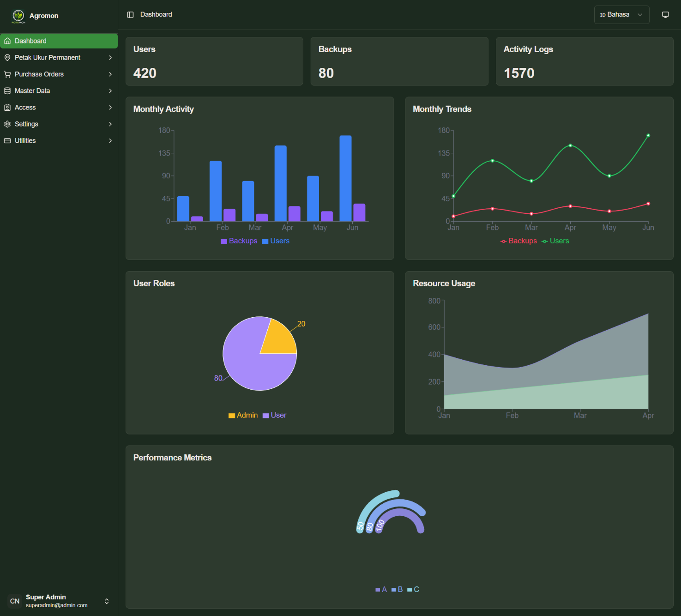The height and width of the screenshot is (616, 681).
Task: Toggle the sidebar panel icon
Action: [x=130, y=15]
